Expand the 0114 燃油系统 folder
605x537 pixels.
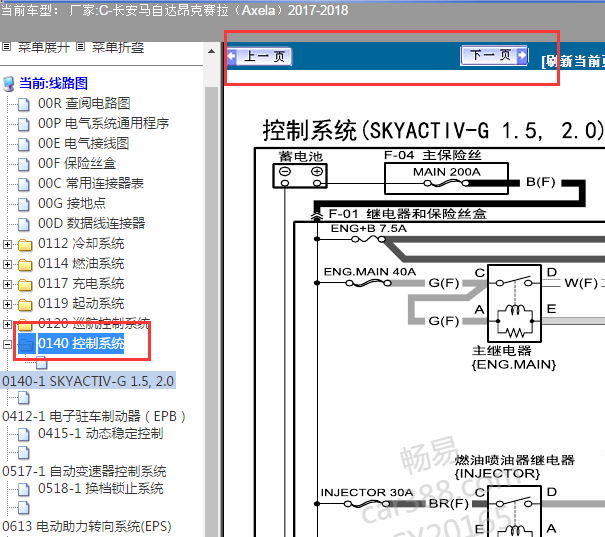click(7, 264)
